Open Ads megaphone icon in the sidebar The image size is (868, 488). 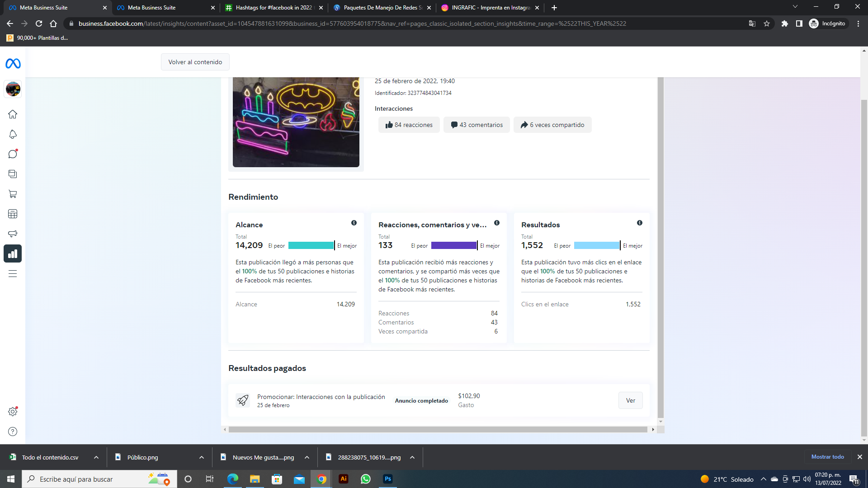[x=13, y=234]
